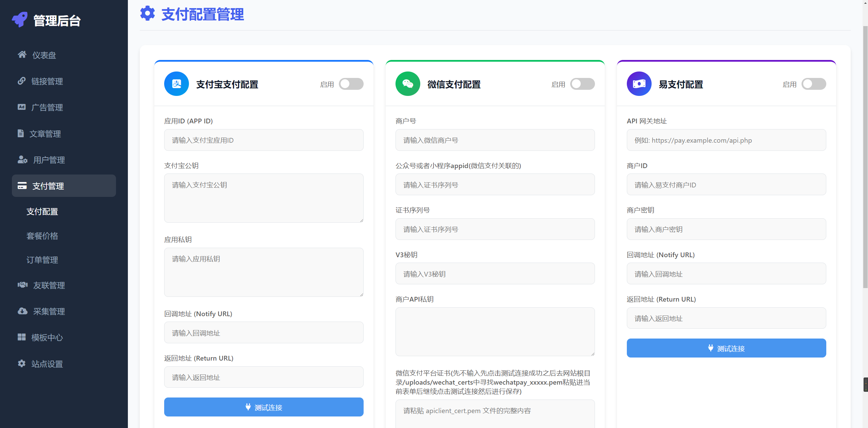868x428 pixels.
Task: Open 站点设置 menu item
Action: [x=64, y=364]
